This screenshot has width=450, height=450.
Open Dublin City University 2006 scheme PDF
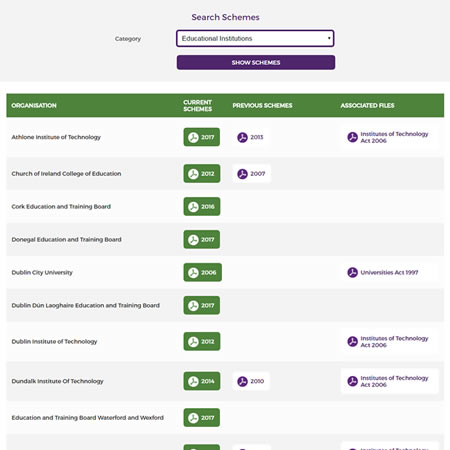[202, 272]
